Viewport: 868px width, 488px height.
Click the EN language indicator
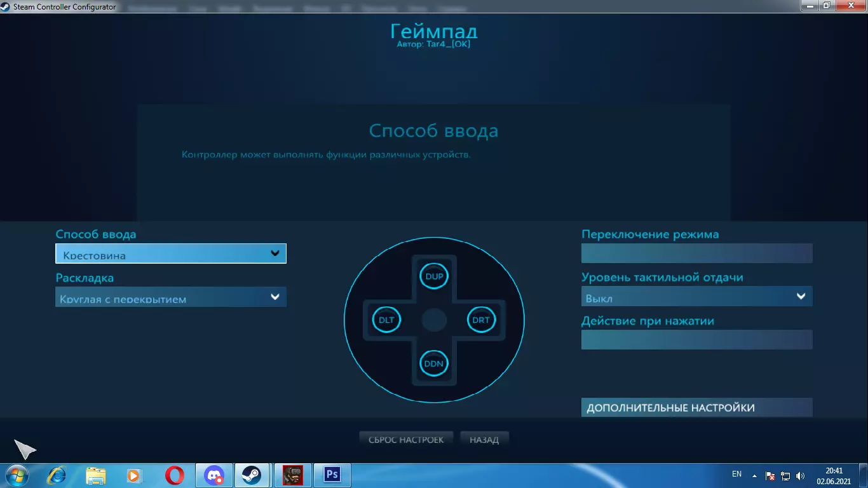pyautogui.click(x=736, y=474)
